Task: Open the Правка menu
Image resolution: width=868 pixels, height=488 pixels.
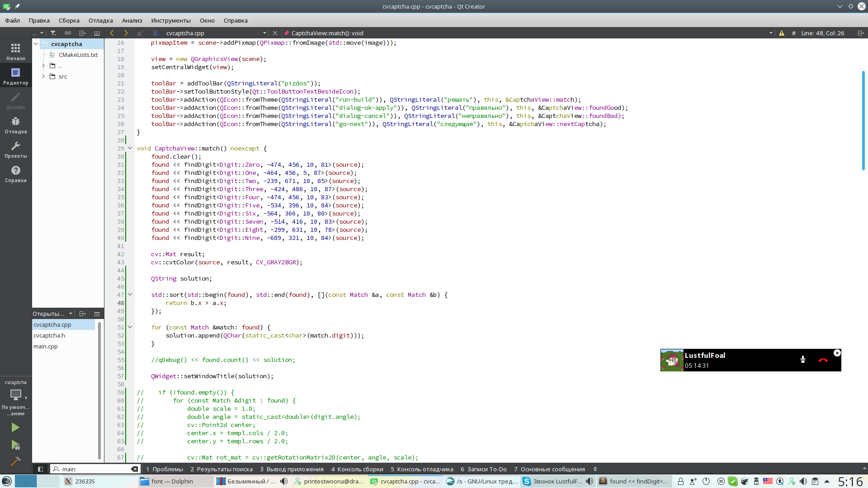Action: (x=39, y=20)
